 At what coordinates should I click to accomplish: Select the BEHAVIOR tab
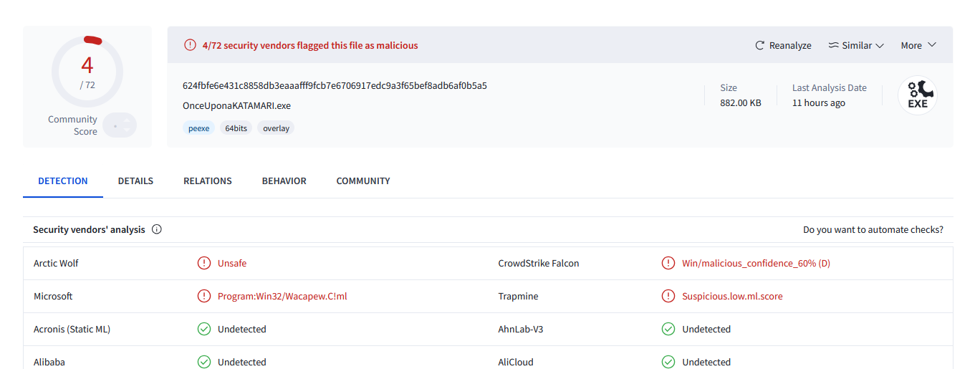click(x=284, y=181)
